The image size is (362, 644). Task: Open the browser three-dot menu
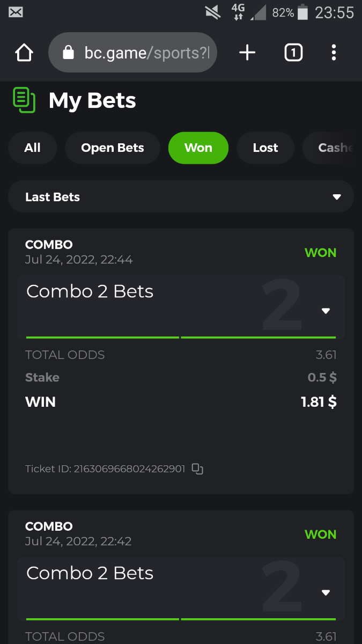tap(334, 53)
